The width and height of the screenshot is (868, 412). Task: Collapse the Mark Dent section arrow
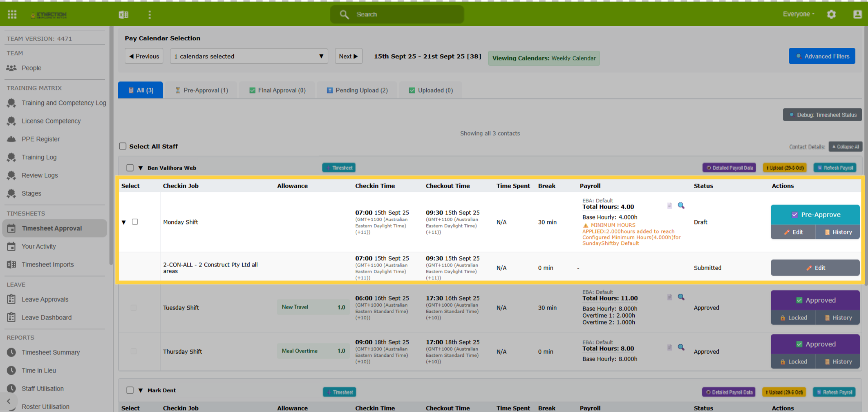(141, 390)
